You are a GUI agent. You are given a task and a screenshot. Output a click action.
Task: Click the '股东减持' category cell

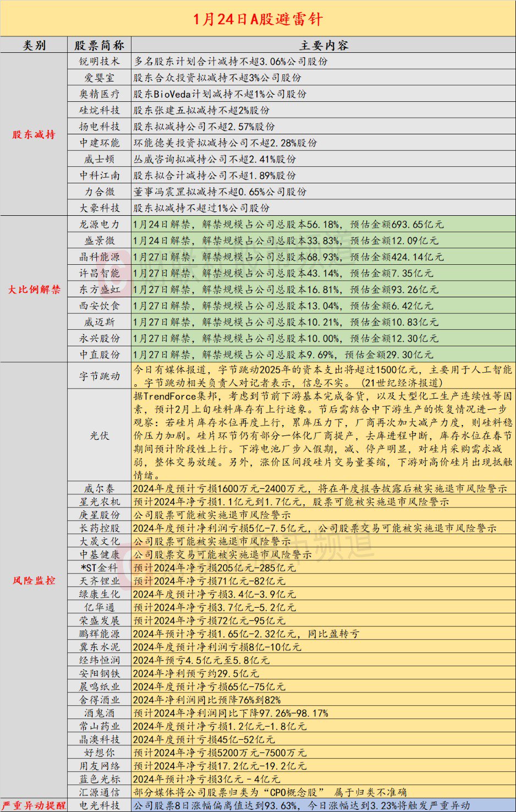tap(34, 134)
